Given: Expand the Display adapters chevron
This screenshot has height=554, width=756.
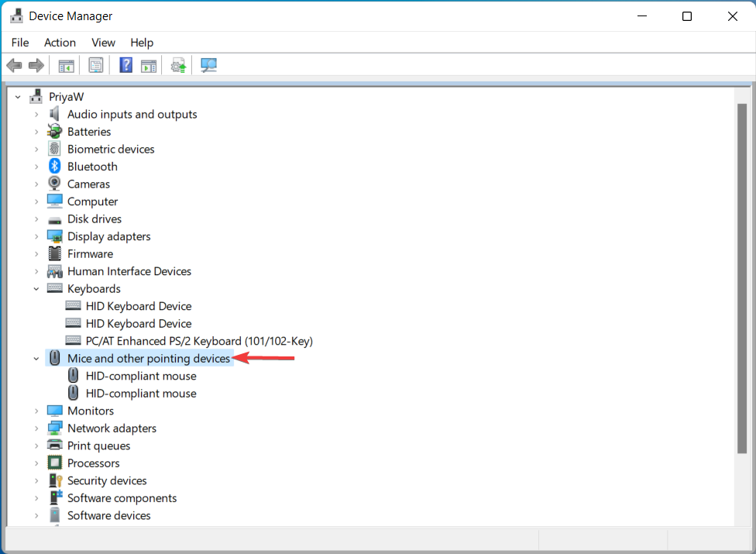Looking at the screenshot, I should (x=36, y=236).
